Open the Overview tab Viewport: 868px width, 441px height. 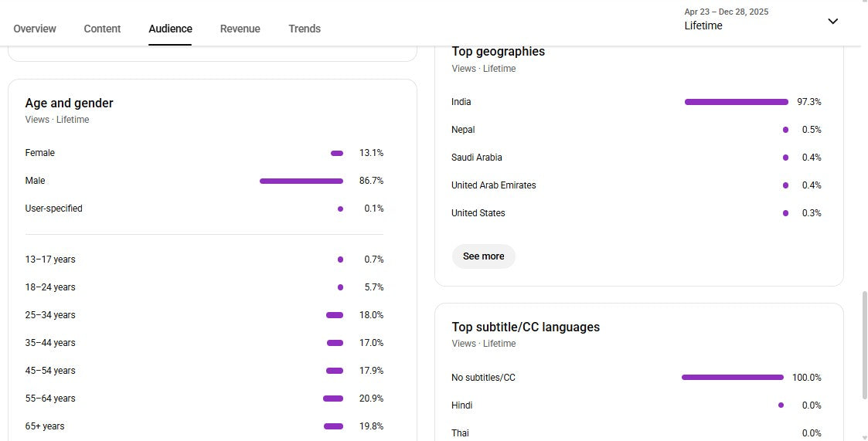pos(35,29)
